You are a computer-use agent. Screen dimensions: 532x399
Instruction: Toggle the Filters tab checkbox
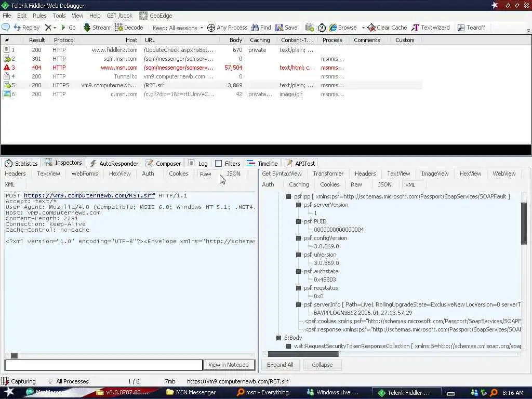[x=219, y=164]
